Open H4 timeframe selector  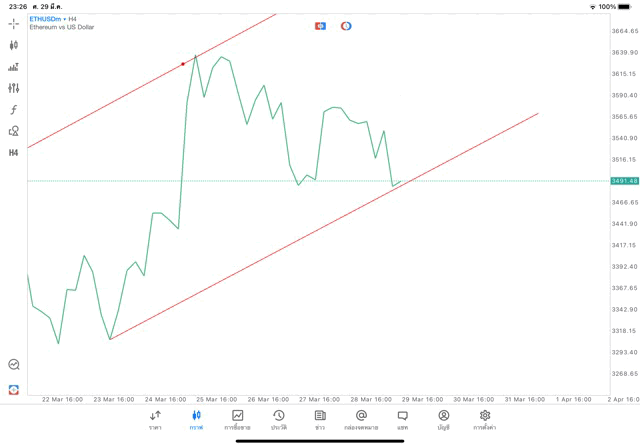[x=14, y=153]
